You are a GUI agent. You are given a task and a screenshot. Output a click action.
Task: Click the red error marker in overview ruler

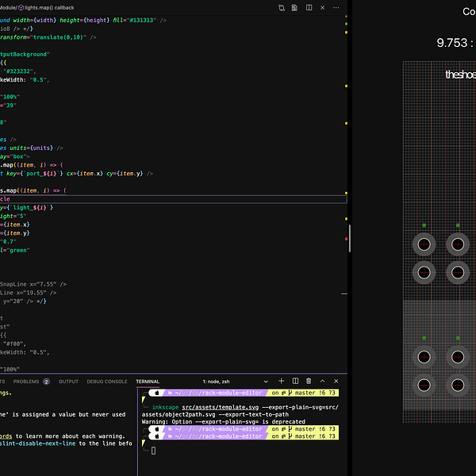[346, 239]
